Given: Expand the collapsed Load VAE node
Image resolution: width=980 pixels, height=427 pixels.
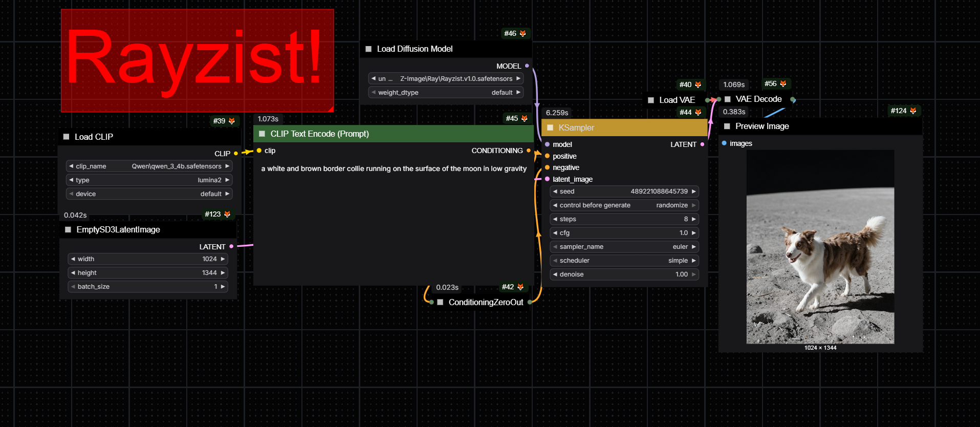Looking at the screenshot, I should click(x=651, y=100).
